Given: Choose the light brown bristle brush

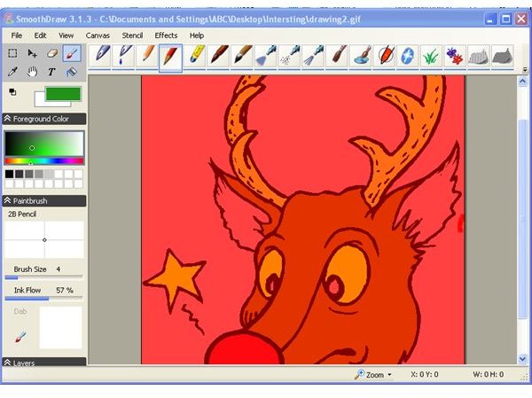Looking at the screenshot, I should tap(242, 56).
